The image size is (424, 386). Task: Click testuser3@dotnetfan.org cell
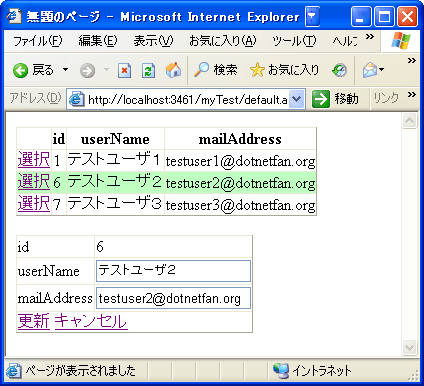point(240,205)
